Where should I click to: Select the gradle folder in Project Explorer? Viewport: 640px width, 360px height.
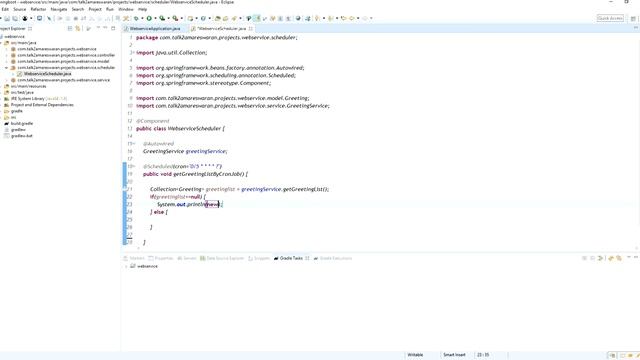pyautogui.click(x=16, y=111)
